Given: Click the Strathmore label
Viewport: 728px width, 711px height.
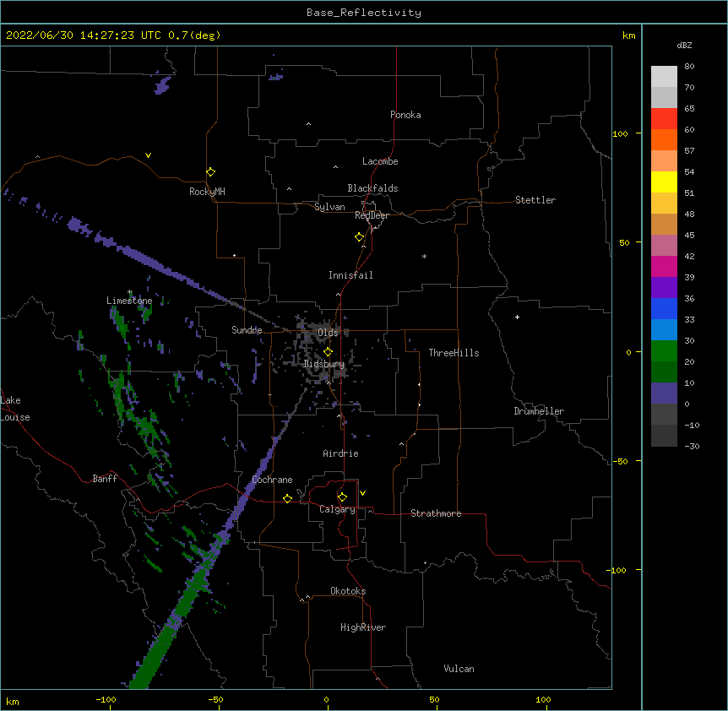Looking at the screenshot, I should [436, 513].
